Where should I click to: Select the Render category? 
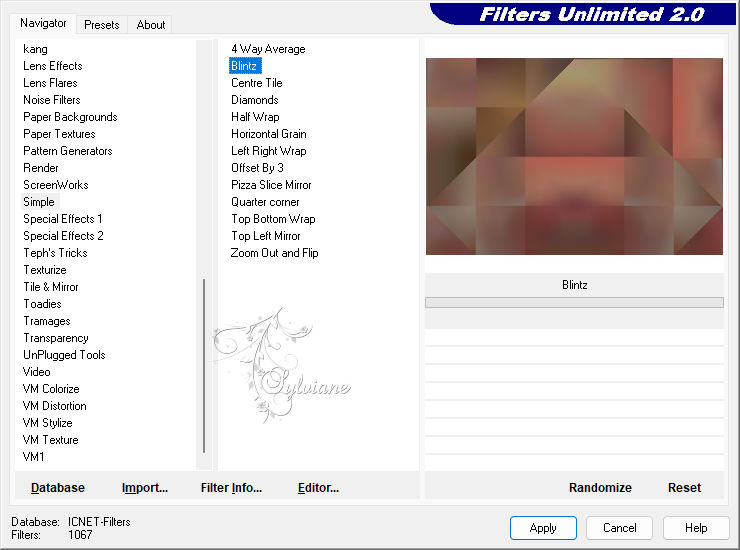(41, 168)
